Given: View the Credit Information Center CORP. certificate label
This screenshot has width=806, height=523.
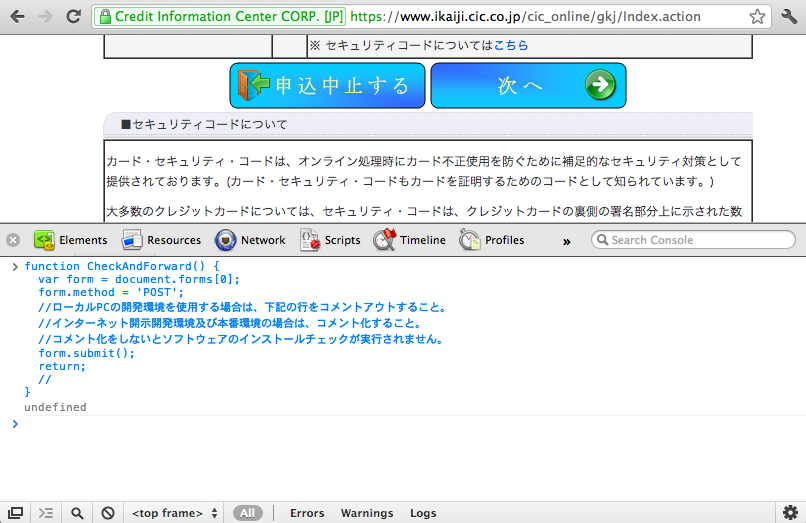Looking at the screenshot, I should pos(229,16).
